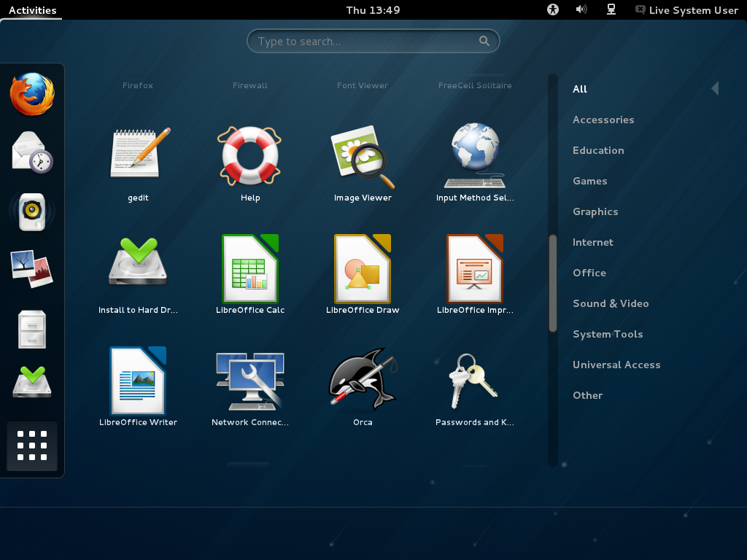Click faded Firewall label
747x560 pixels.
coord(250,85)
